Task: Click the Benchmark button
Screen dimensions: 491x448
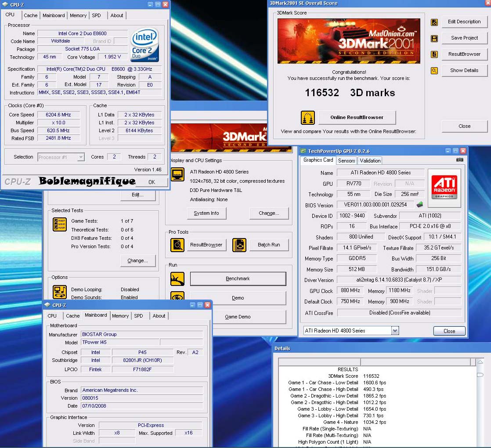Action: [238, 278]
